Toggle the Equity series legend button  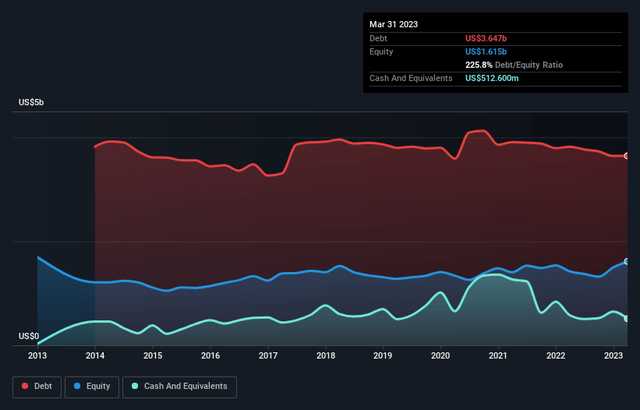92,385
